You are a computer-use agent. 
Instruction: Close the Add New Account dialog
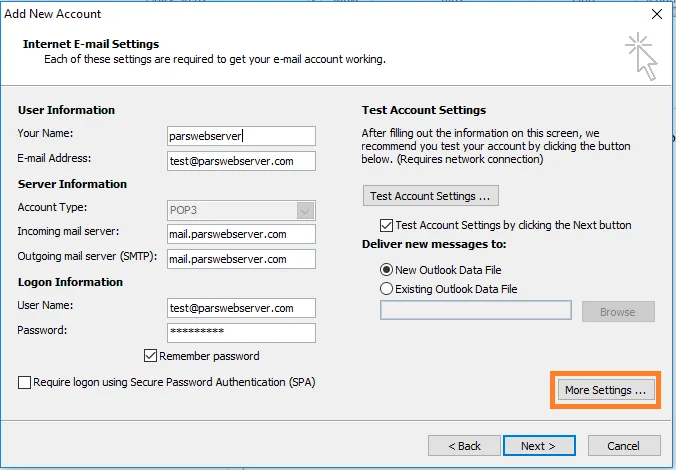[656, 14]
